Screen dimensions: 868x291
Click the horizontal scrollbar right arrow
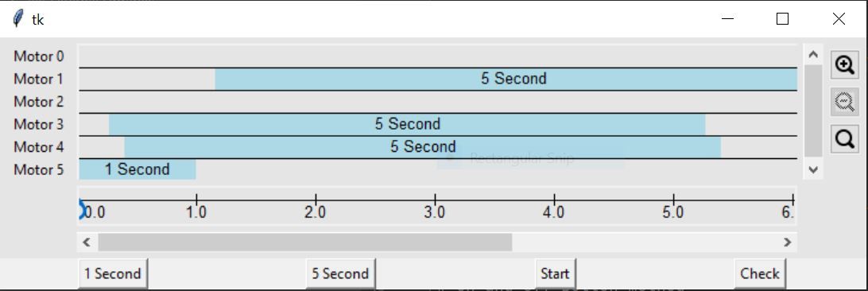pyautogui.click(x=787, y=242)
